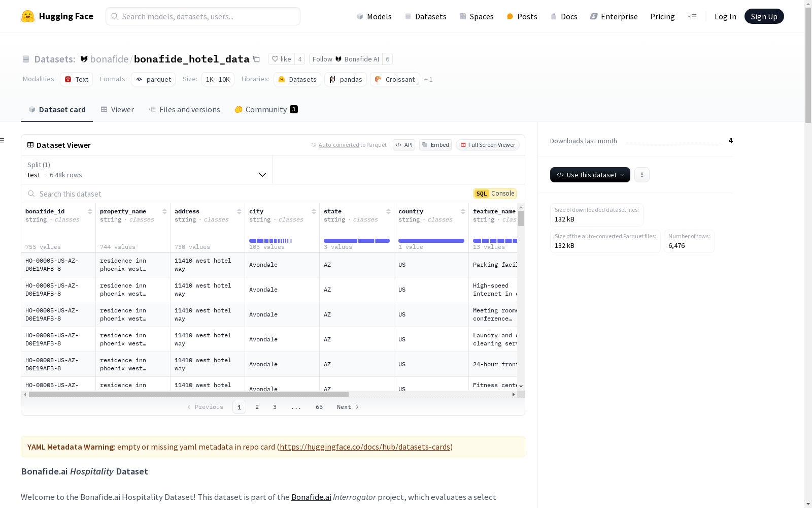Follow Bonafide AI organization

[x=346, y=59]
